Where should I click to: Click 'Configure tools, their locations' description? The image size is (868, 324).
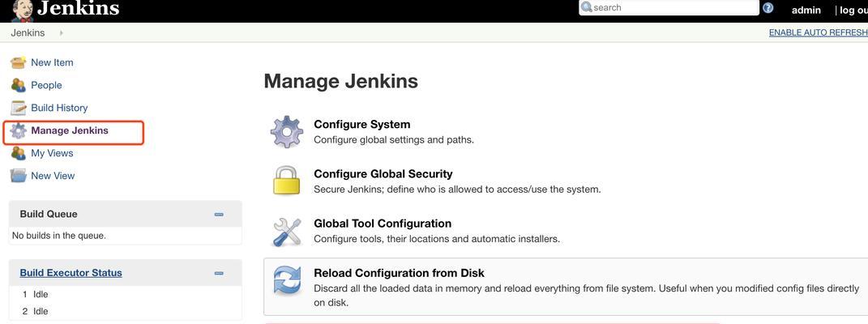coord(437,240)
